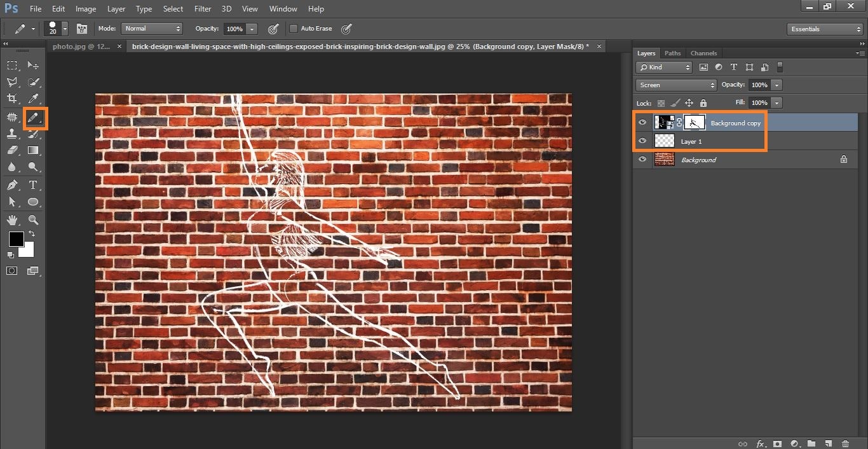Select the Background layer thumbnail
This screenshot has height=449, width=868.
pos(664,160)
